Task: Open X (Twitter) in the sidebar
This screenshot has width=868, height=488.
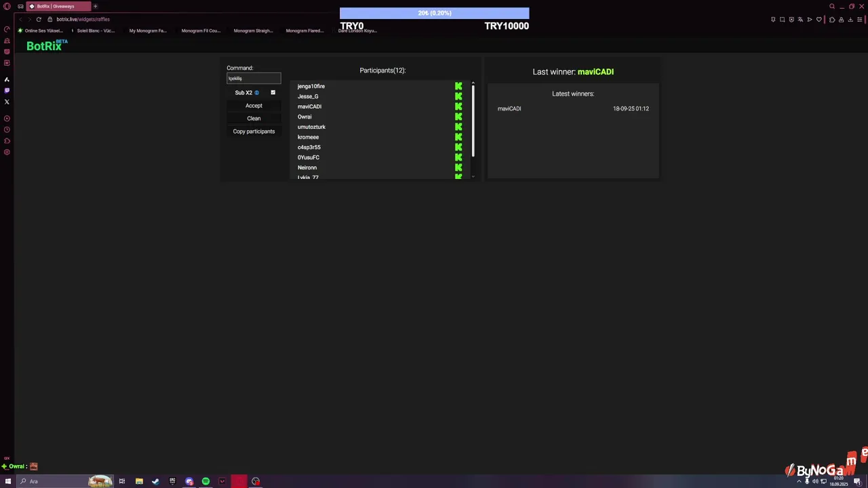Action: (x=7, y=102)
